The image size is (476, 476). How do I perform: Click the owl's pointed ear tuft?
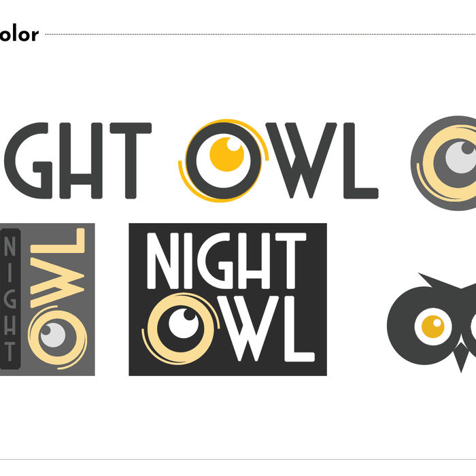[430, 280]
